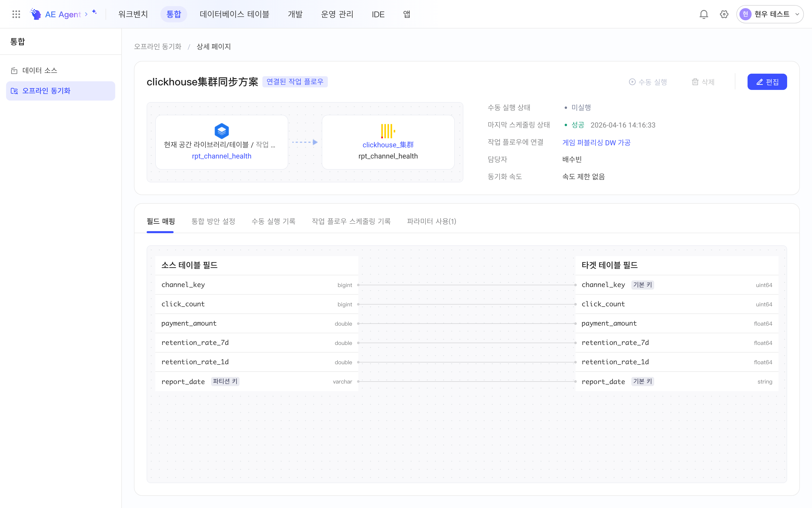Switch to the 필드 매핑 tab
This screenshot has height=508, width=812.
coord(161,221)
